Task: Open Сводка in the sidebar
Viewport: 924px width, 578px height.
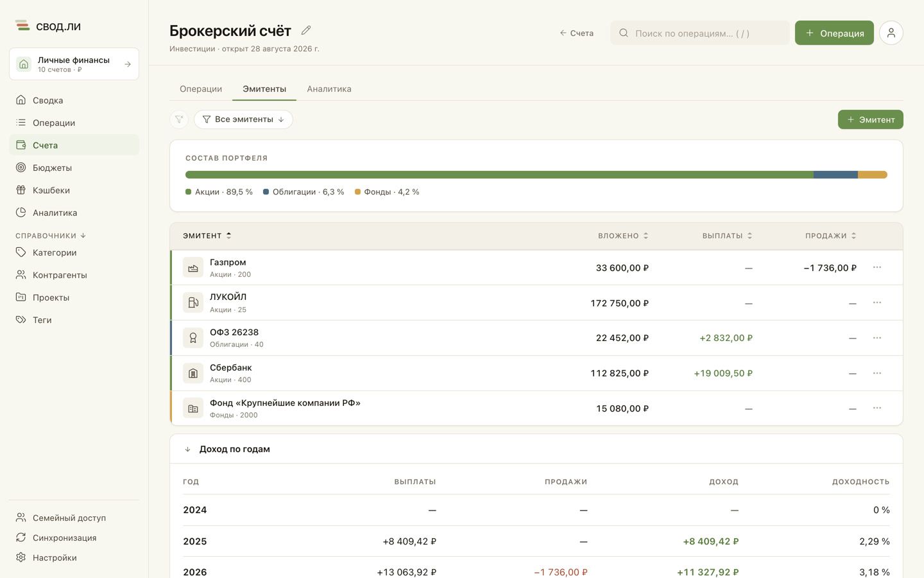Action: [74, 100]
